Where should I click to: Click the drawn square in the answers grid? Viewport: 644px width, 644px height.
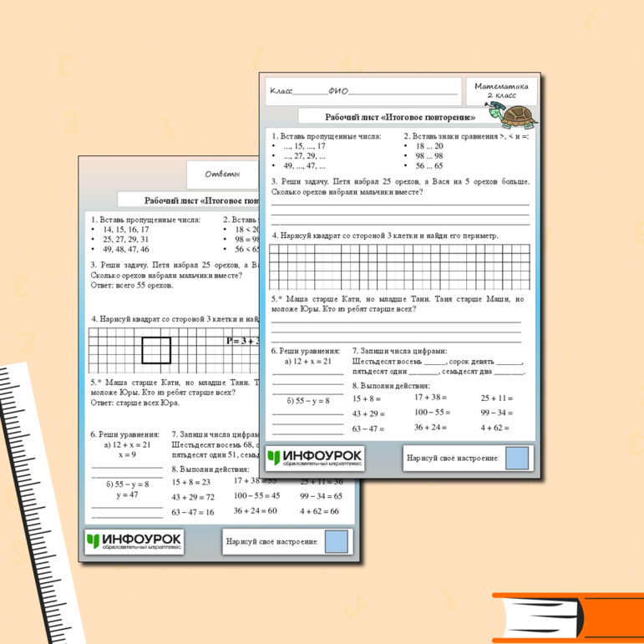156,349
